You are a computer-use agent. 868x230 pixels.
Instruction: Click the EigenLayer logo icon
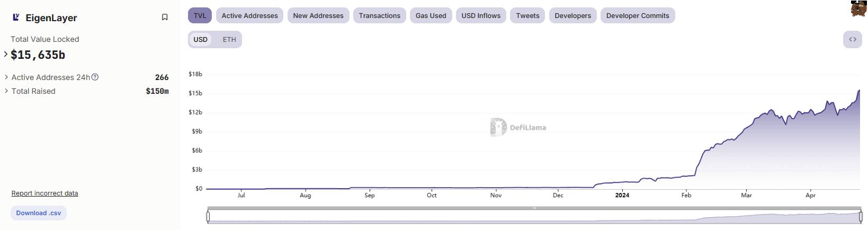(16, 17)
